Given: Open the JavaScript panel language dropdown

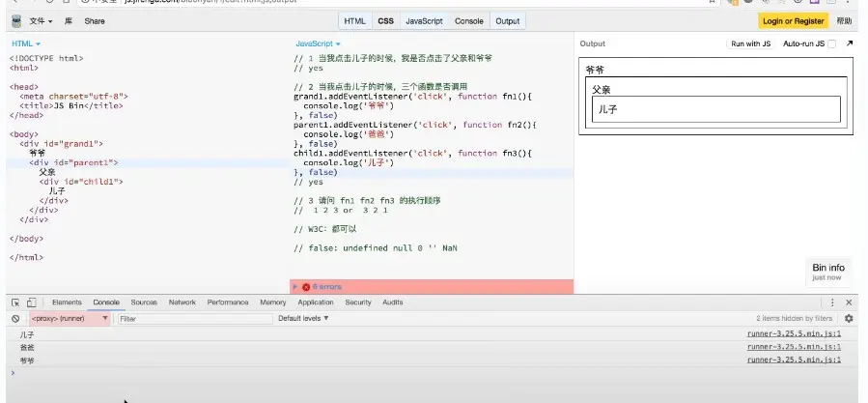Looking at the screenshot, I should point(318,43).
